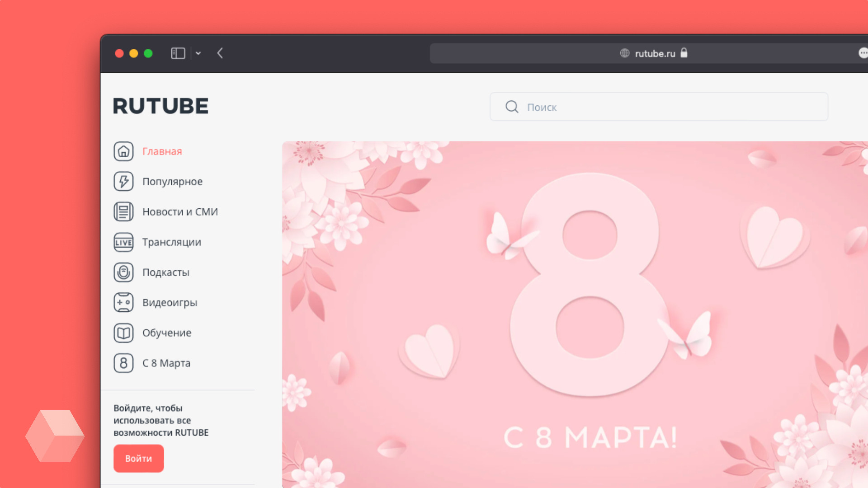Click the Главная home icon

click(123, 151)
